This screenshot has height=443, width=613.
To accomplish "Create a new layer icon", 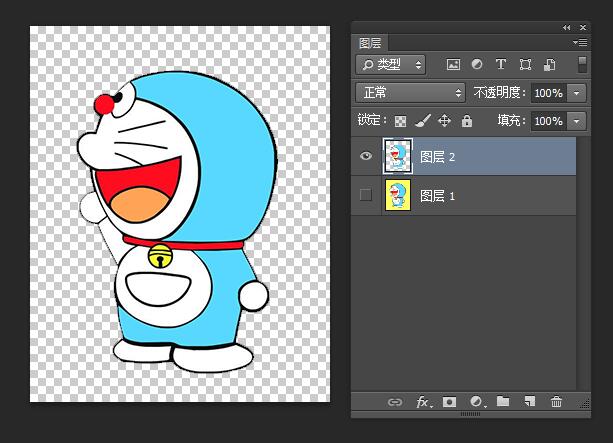I will coord(530,401).
